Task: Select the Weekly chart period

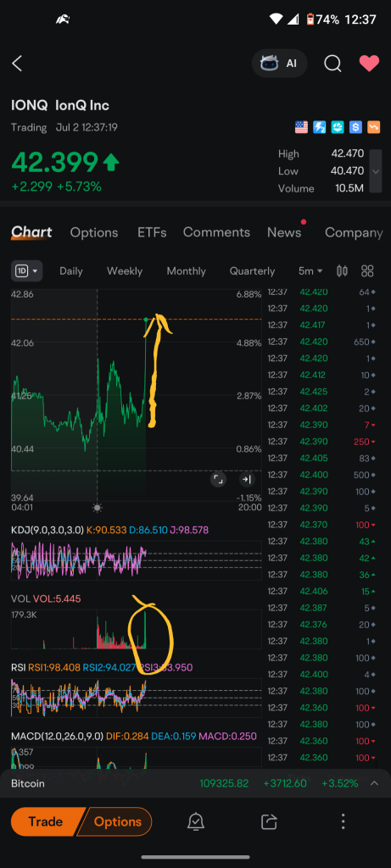Action: click(125, 271)
